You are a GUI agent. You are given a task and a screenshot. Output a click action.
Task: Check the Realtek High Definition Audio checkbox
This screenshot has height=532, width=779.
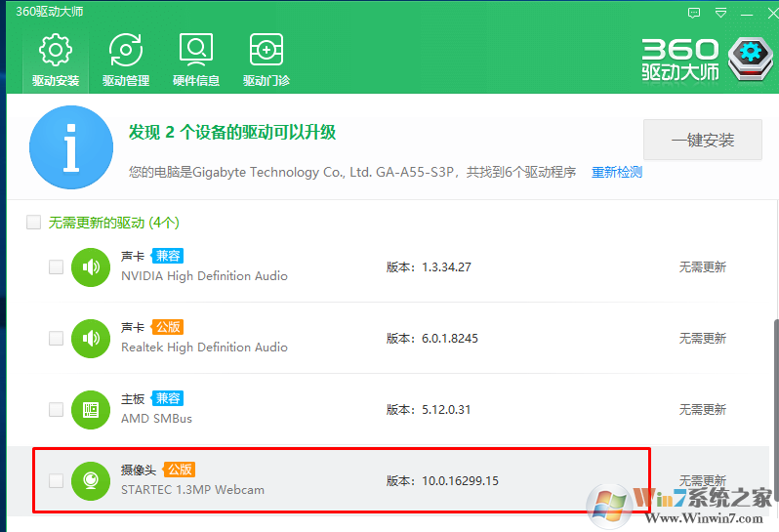57,339
